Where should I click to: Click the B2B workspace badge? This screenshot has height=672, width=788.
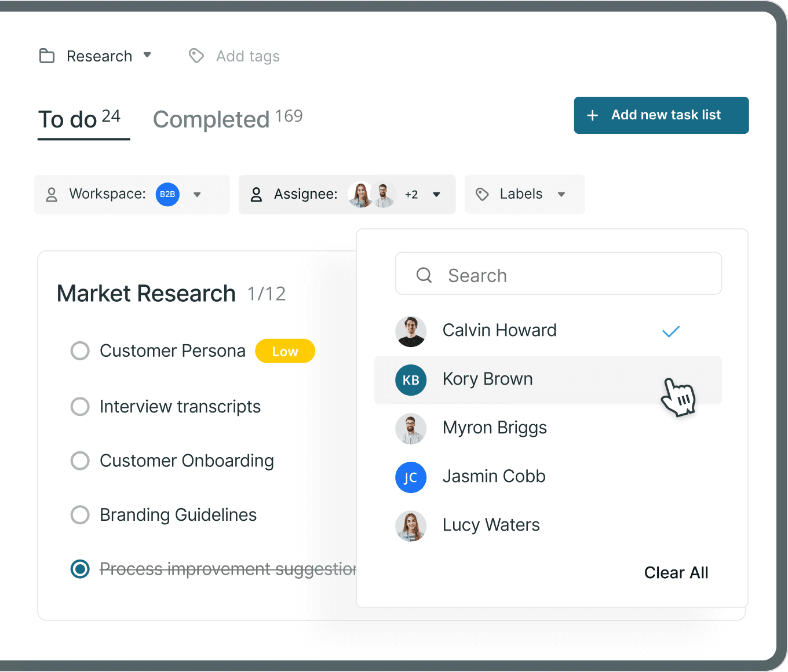pos(167,194)
